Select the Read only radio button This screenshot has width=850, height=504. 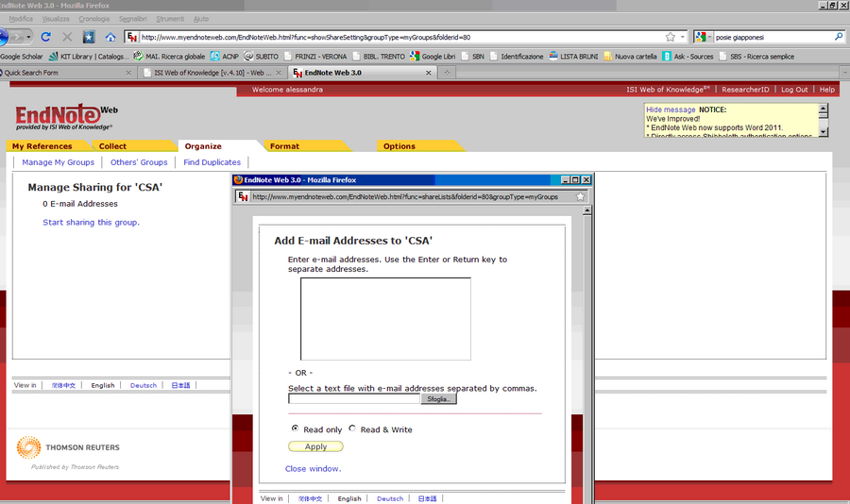(295, 428)
